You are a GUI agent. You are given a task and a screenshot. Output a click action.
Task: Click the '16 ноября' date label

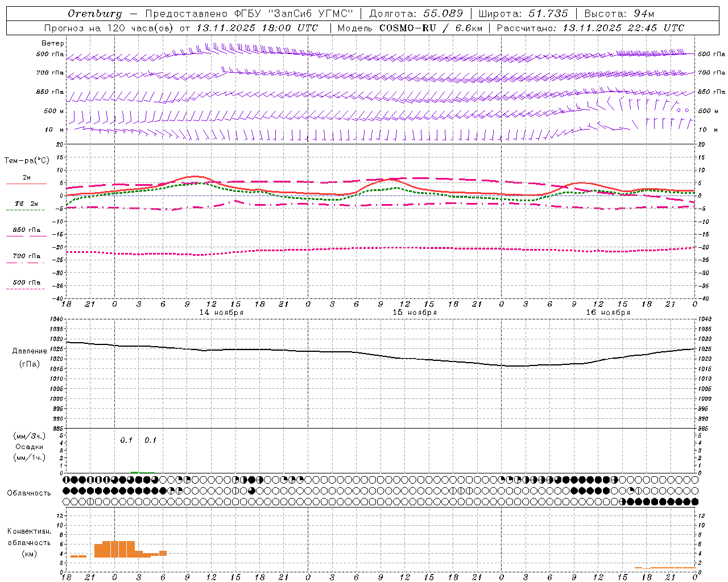608,313
